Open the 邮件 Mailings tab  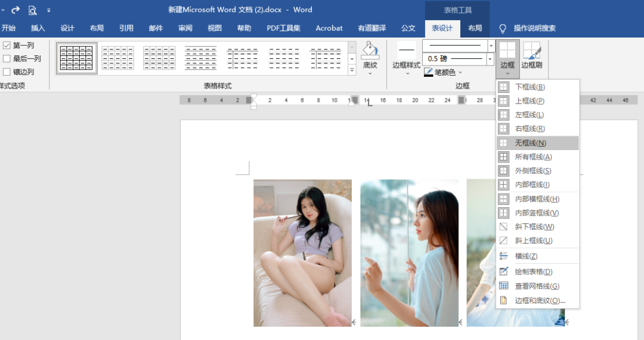(156, 29)
